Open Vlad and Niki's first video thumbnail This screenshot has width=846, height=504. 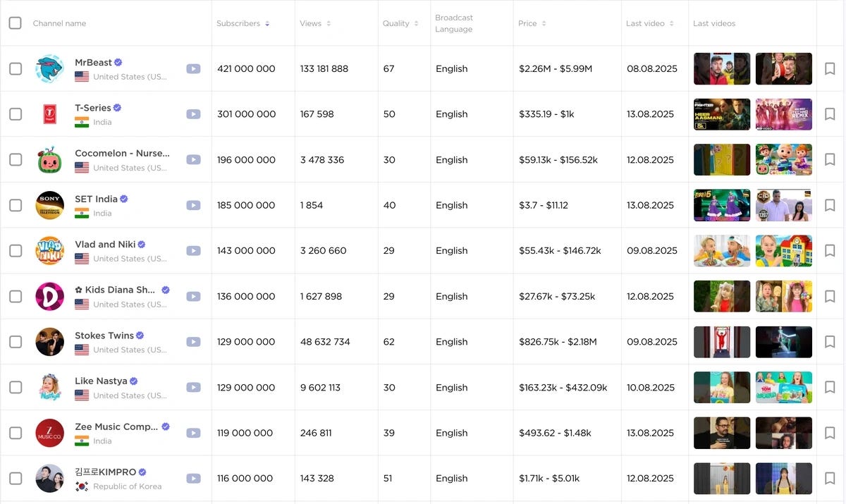(x=722, y=251)
